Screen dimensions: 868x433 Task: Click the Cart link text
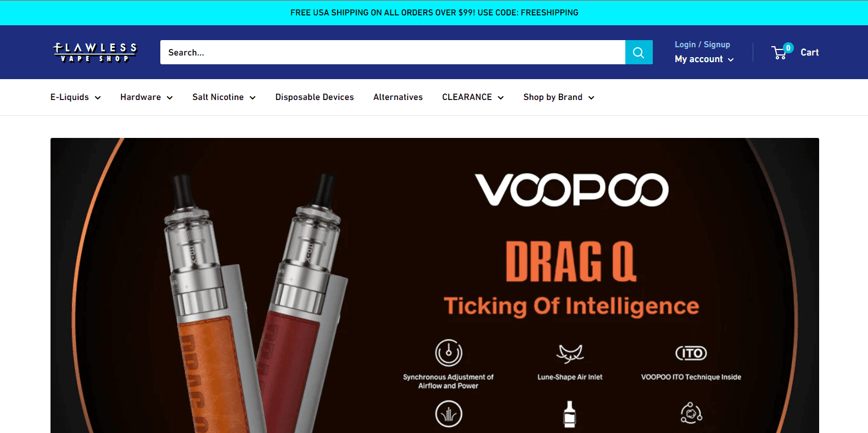pyautogui.click(x=809, y=52)
